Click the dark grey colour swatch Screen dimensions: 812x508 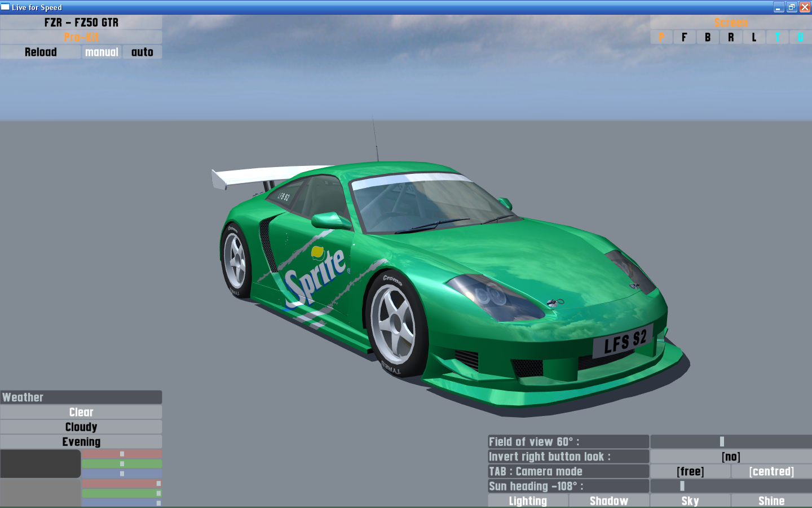click(x=41, y=463)
